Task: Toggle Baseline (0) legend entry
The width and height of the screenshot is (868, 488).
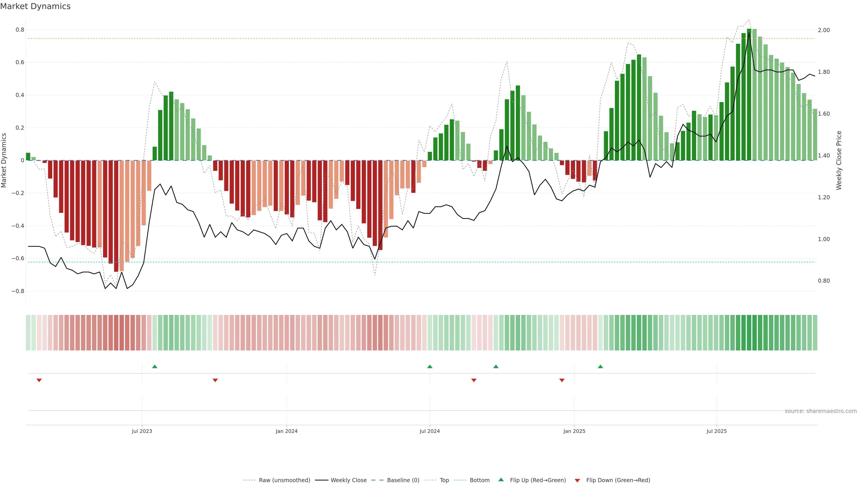Action: point(403,480)
